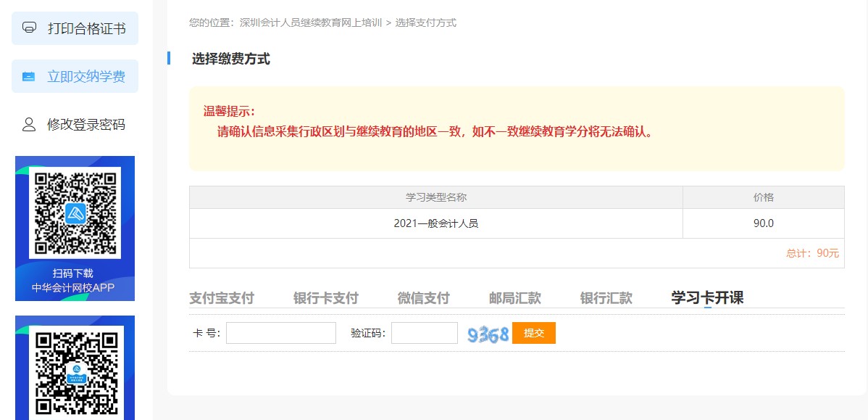Click the orange 提交 button
Screen dimensions: 868x420
pos(534,333)
